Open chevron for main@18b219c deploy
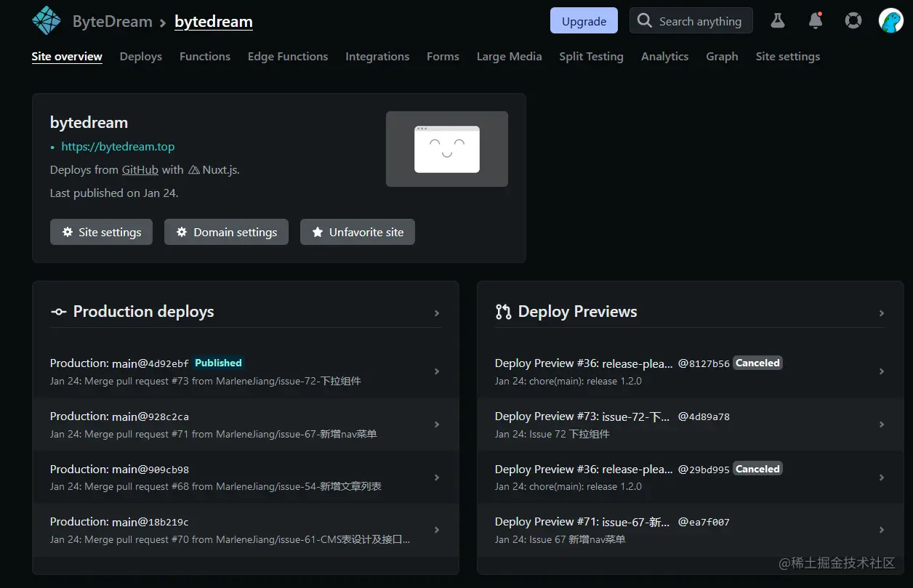This screenshot has width=913, height=588. pyautogui.click(x=437, y=530)
